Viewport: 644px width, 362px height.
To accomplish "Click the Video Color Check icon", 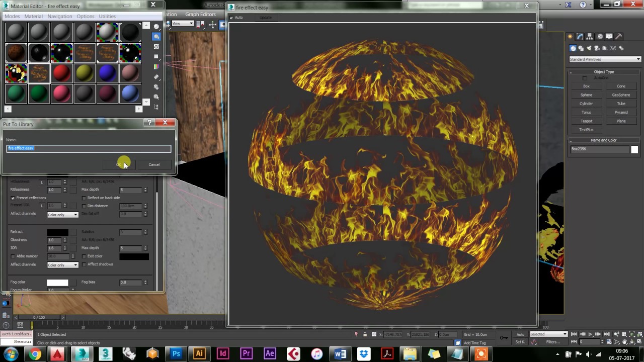I will tap(156, 66).
